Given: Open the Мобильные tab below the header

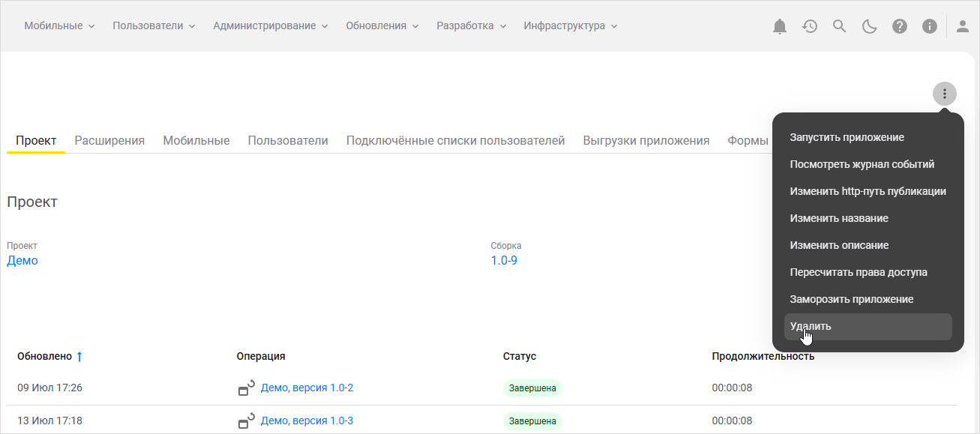Looking at the screenshot, I should coord(196,140).
